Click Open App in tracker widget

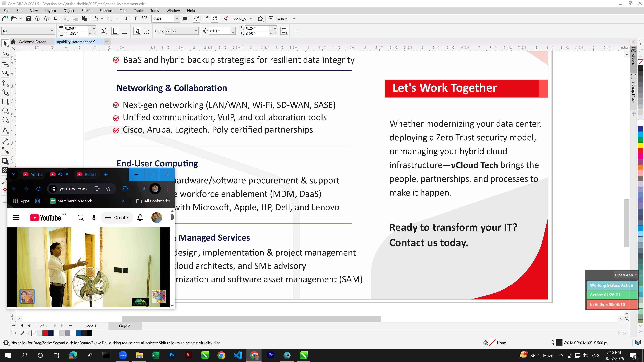[x=626, y=275]
